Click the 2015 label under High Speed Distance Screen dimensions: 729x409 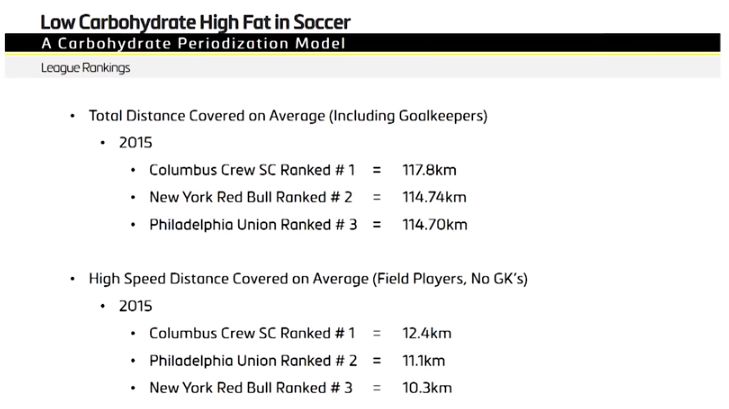(x=135, y=305)
